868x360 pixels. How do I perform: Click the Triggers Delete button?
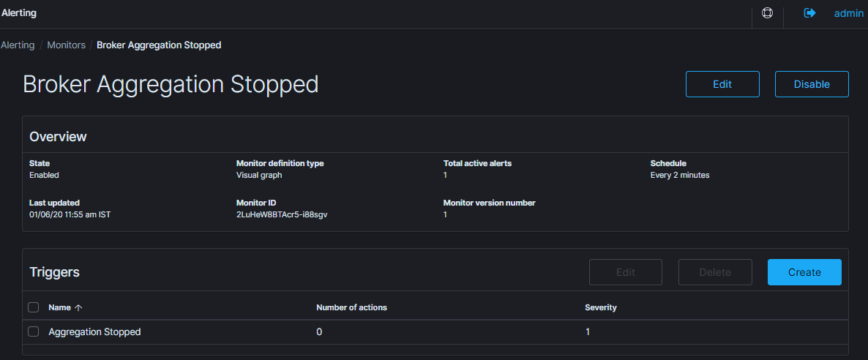click(x=715, y=272)
